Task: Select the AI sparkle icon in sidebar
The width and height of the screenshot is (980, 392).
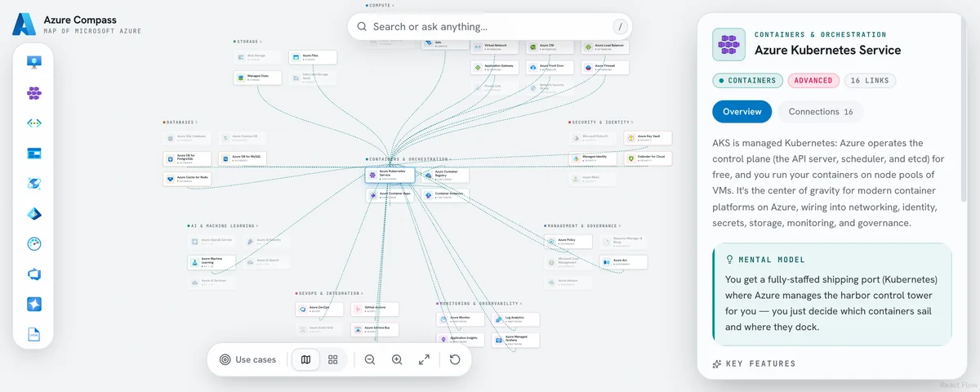Action: (34, 304)
